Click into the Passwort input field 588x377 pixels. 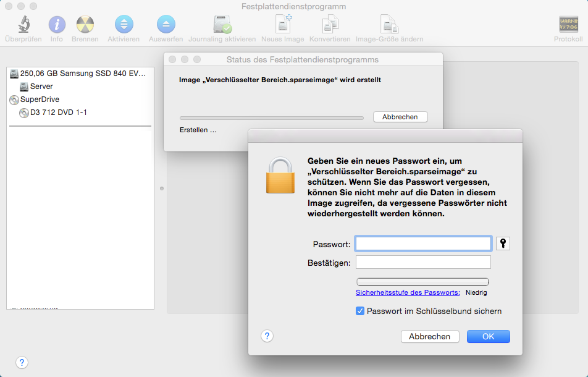point(423,244)
